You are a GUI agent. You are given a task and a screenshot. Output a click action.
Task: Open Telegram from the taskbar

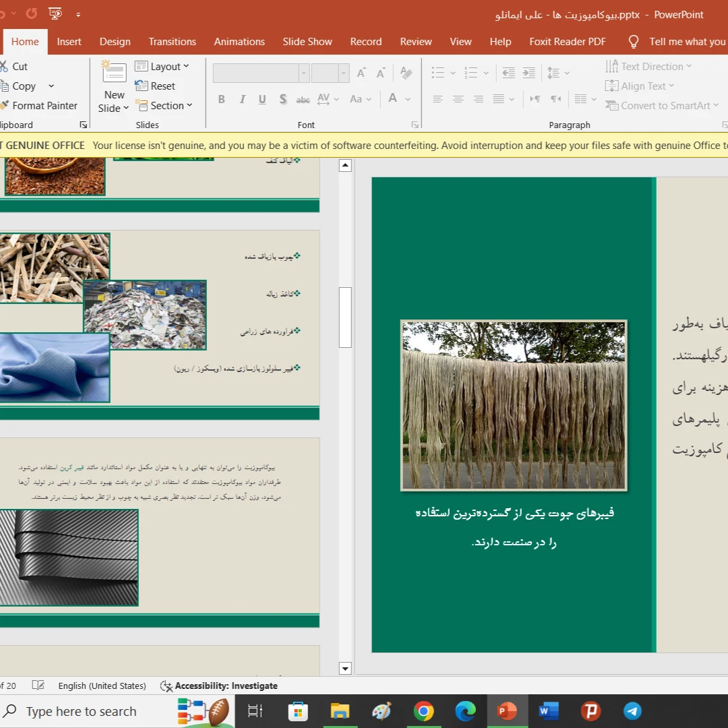pyautogui.click(x=632, y=711)
